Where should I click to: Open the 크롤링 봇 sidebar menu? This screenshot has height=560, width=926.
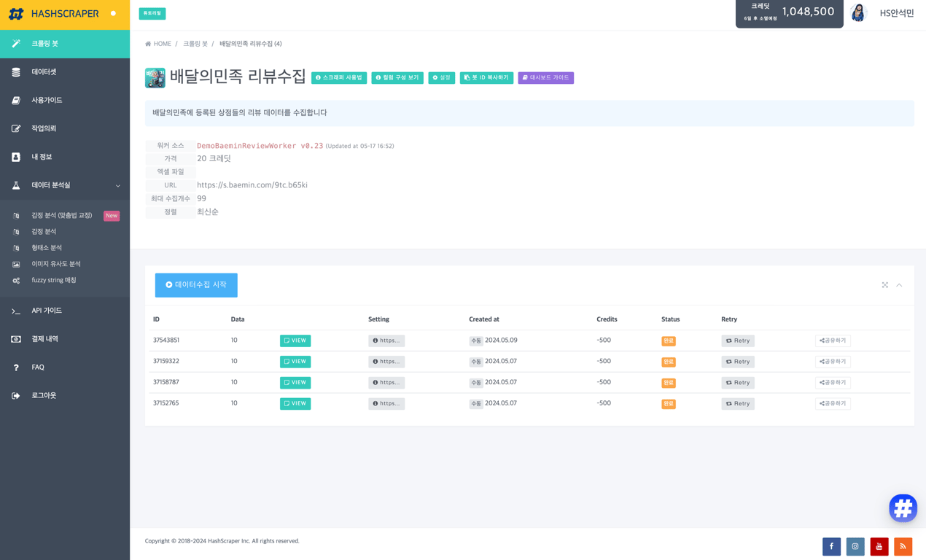tap(65, 44)
